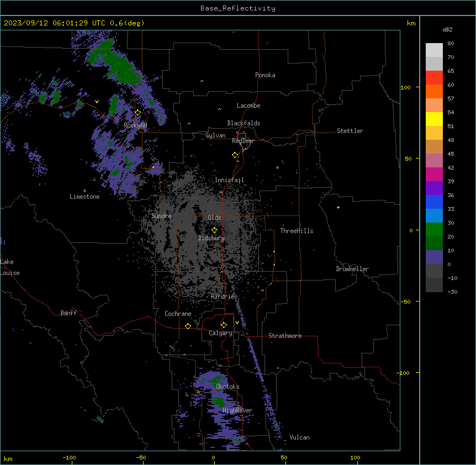Click the asterisk marker above Limestone
476x465 pixels.
(84, 191)
